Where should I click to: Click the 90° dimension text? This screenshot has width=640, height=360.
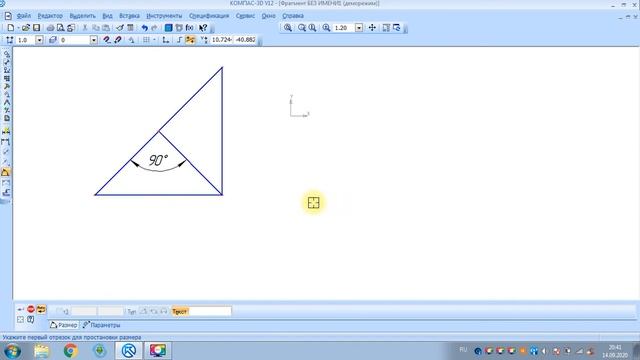point(158,160)
